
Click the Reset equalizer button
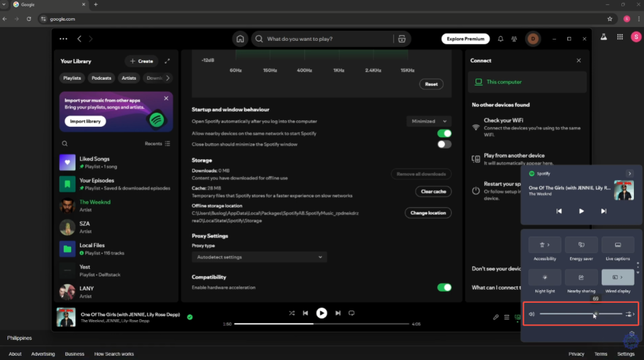tap(431, 84)
